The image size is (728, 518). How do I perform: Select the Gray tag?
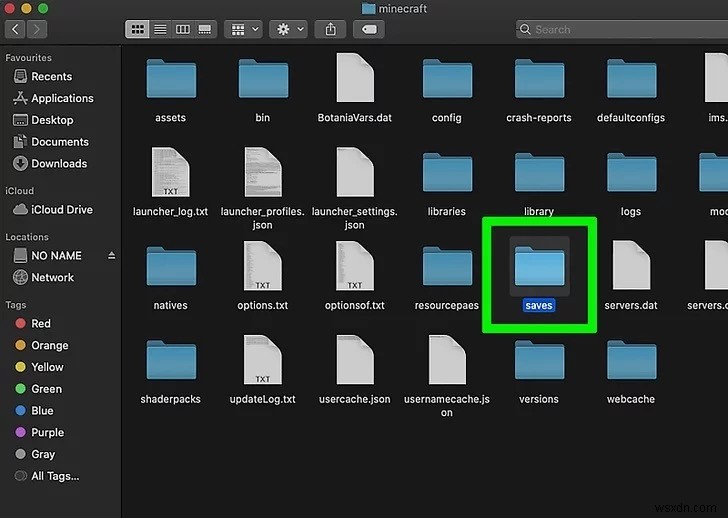click(x=35, y=454)
